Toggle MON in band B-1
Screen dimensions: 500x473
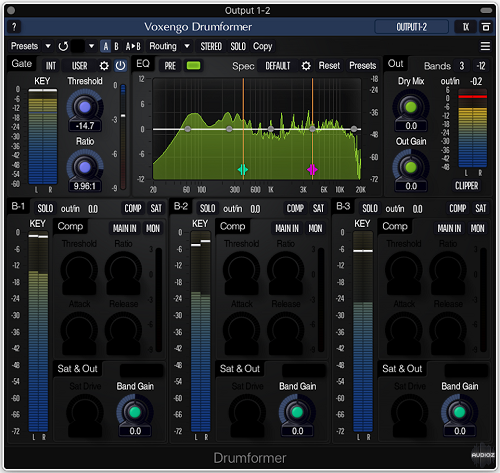pyautogui.click(x=153, y=228)
